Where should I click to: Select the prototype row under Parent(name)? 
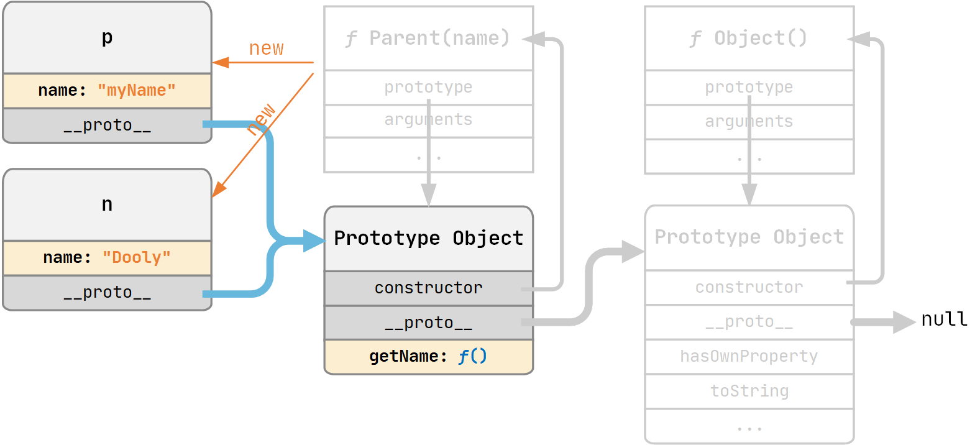pyautogui.click(x=428, y=88)
